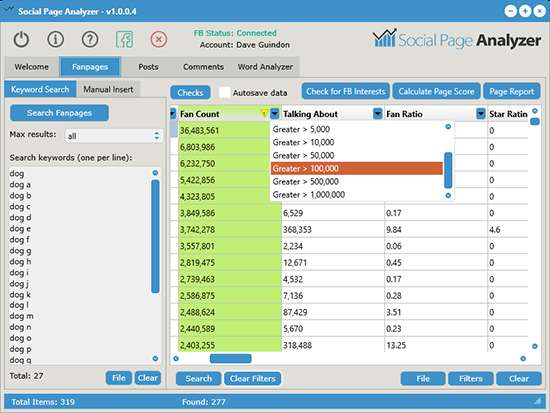
Task: Select the keyword line 'dog m'
Action: (x=22, y=316)
